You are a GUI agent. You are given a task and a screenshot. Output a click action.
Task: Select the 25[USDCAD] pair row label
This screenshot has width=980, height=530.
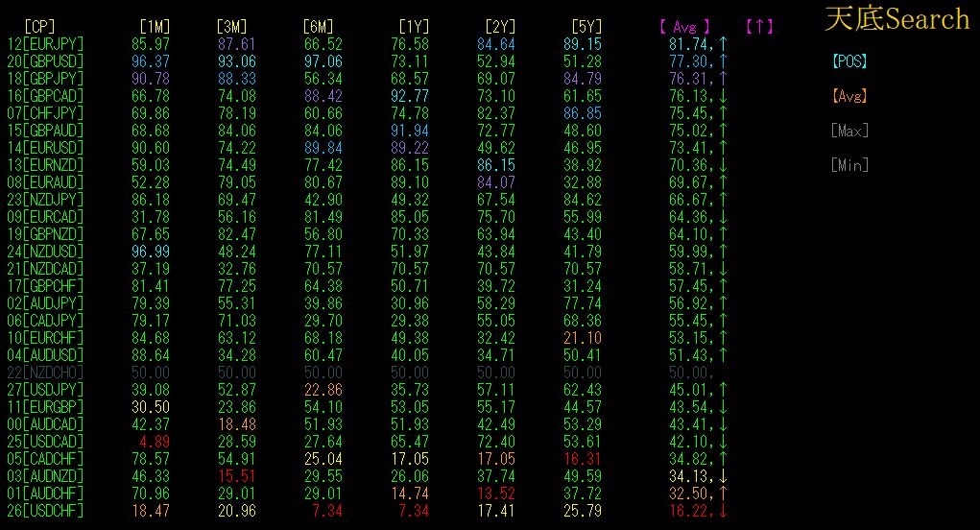pyautogui.click(x=45, y=442)
